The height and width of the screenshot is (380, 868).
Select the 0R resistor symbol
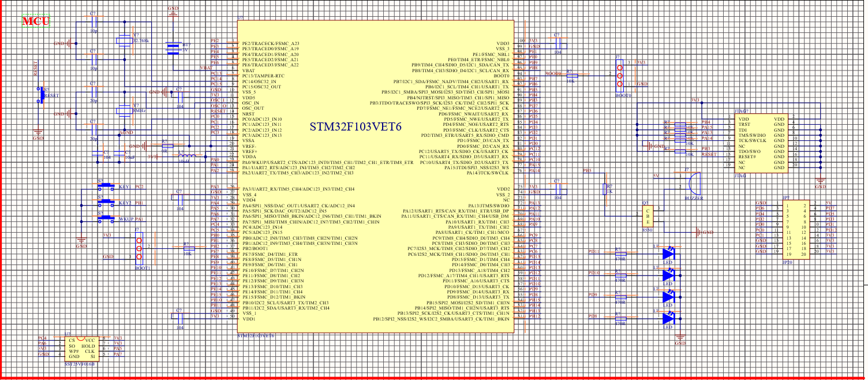click(167, 146)
